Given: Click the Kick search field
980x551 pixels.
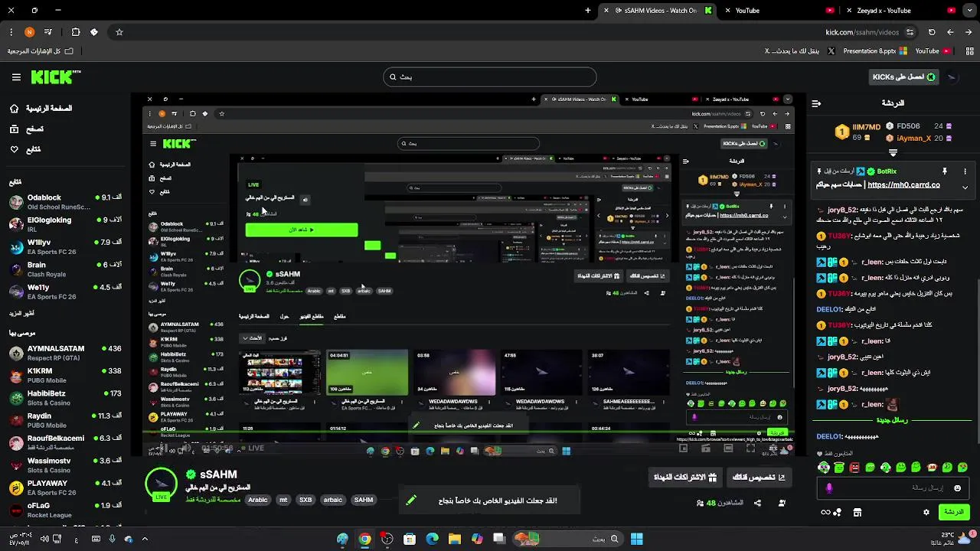Looking at the screenshot, I should click(490, 77).
